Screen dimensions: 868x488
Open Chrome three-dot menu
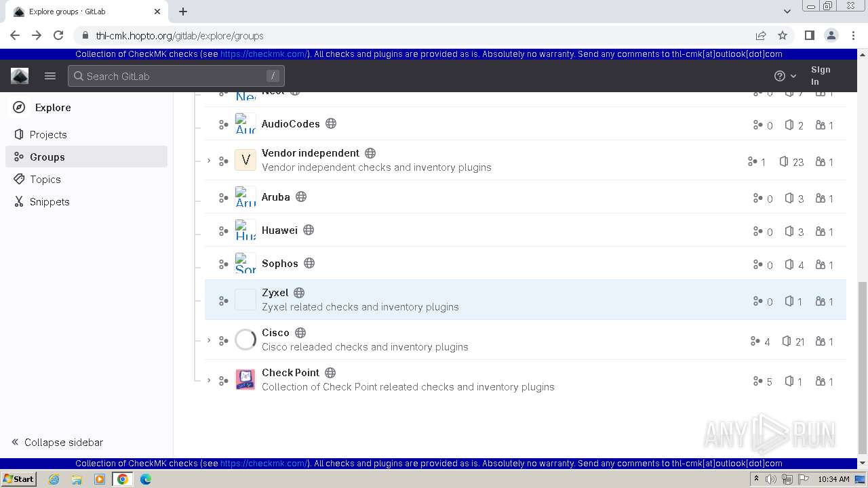pos(853,35)
